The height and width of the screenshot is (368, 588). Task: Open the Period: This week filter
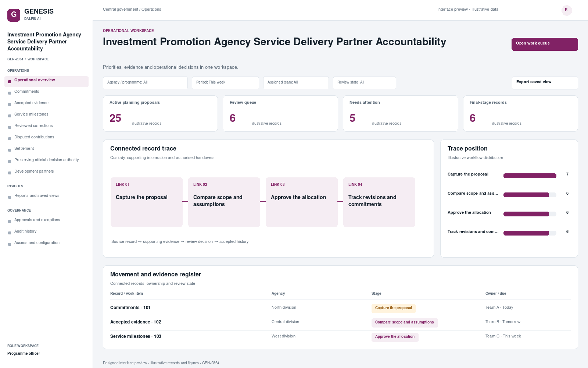tap(225, 82)
